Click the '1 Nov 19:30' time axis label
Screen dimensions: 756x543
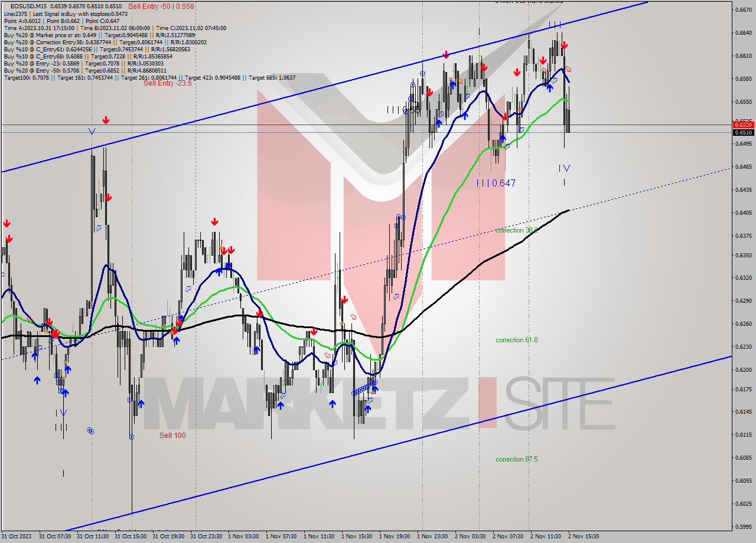tap(395, 537)
